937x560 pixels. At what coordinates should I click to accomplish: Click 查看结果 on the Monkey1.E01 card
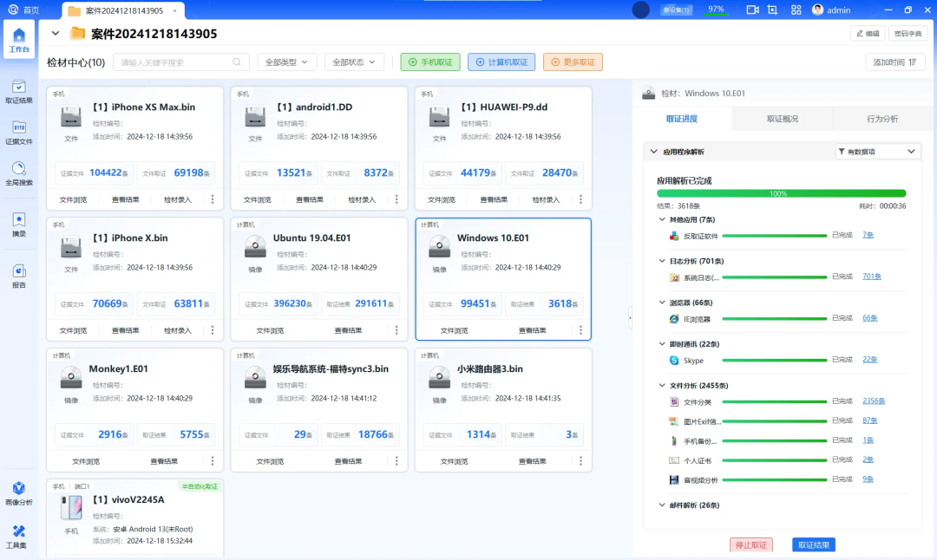coord(164,461)
